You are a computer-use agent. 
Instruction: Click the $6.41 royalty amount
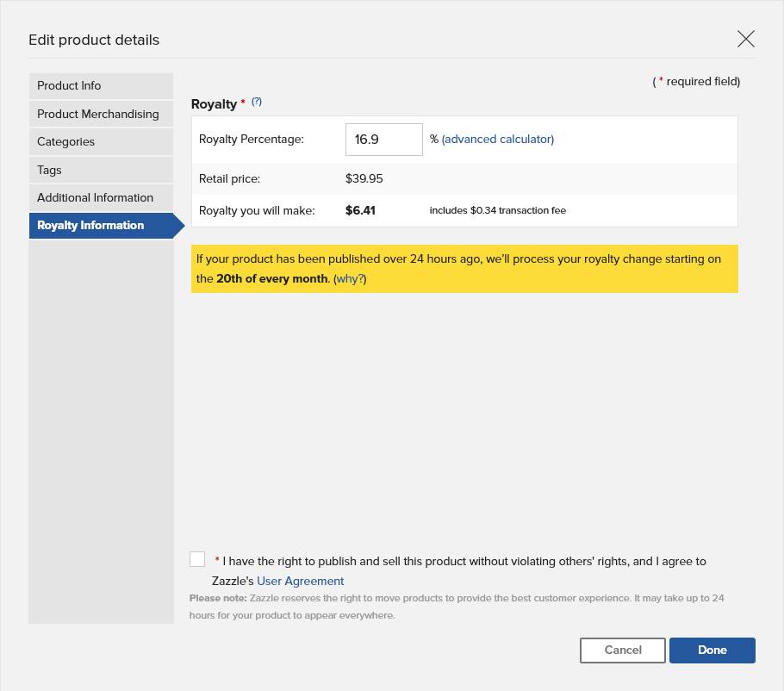[x=360, y=210]
